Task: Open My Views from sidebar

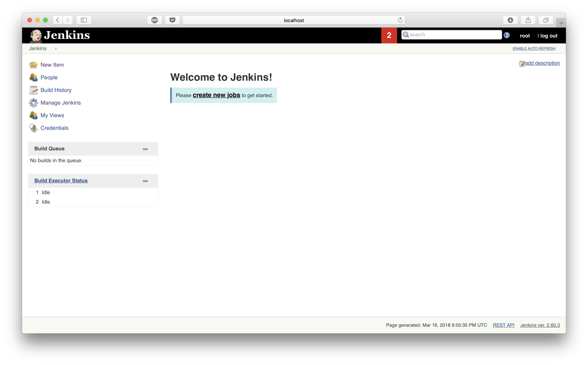Action: [52, 115]
